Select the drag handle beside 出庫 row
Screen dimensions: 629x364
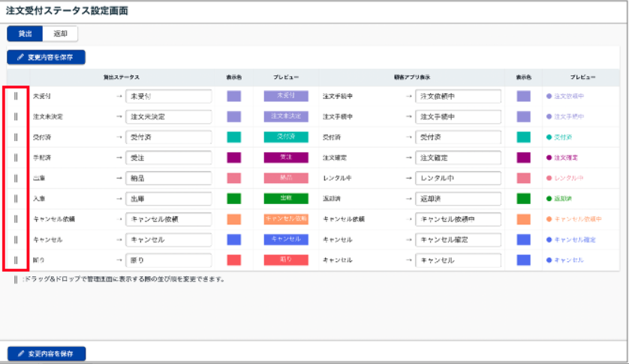(16, 178)
